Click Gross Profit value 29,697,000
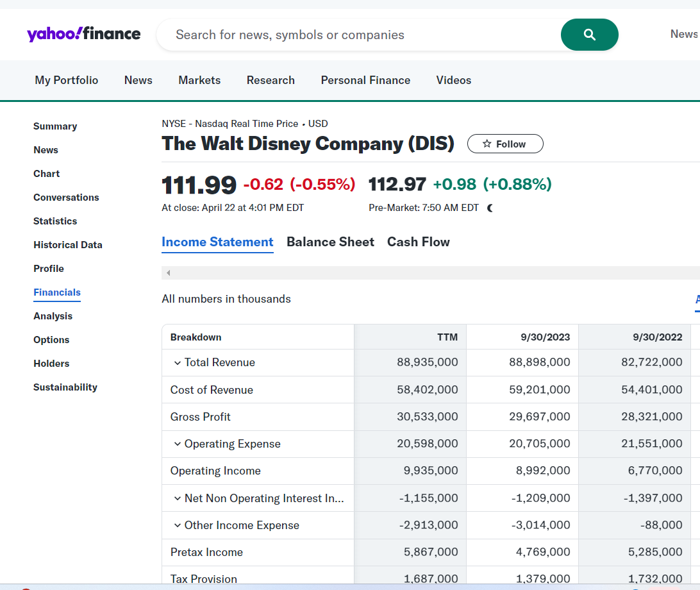The width and height of the screenshot is (700, 590). (539, 417)
